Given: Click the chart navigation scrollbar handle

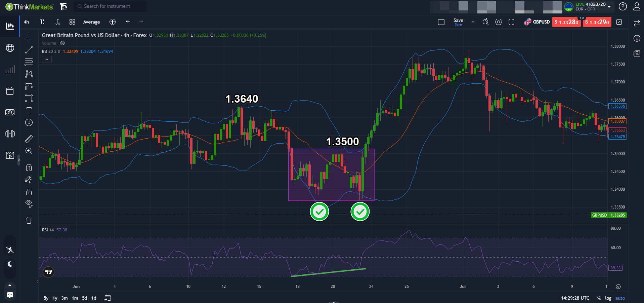Looking at the screenshot, I should [x=334, y=302].
